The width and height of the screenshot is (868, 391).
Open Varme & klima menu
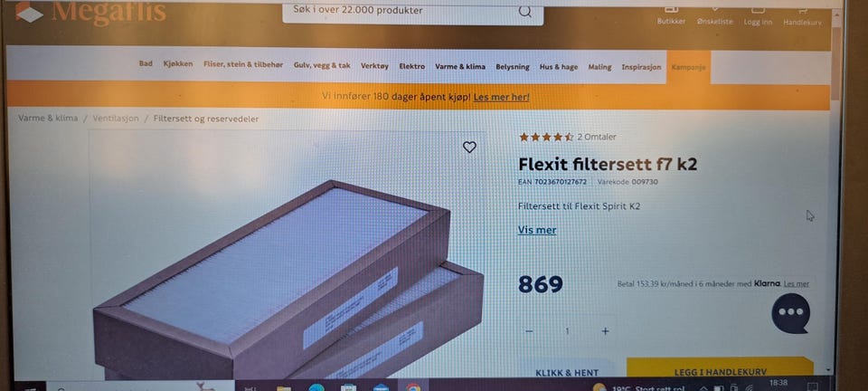coord(460,66)
